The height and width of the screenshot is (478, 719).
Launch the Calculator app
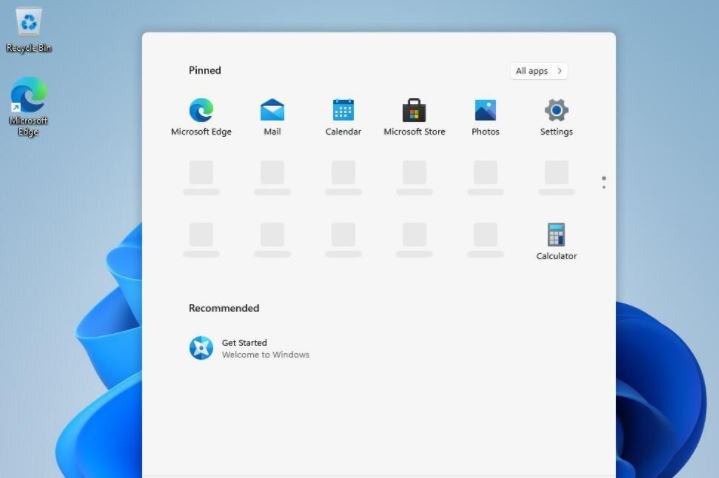(x=556, y=241)
